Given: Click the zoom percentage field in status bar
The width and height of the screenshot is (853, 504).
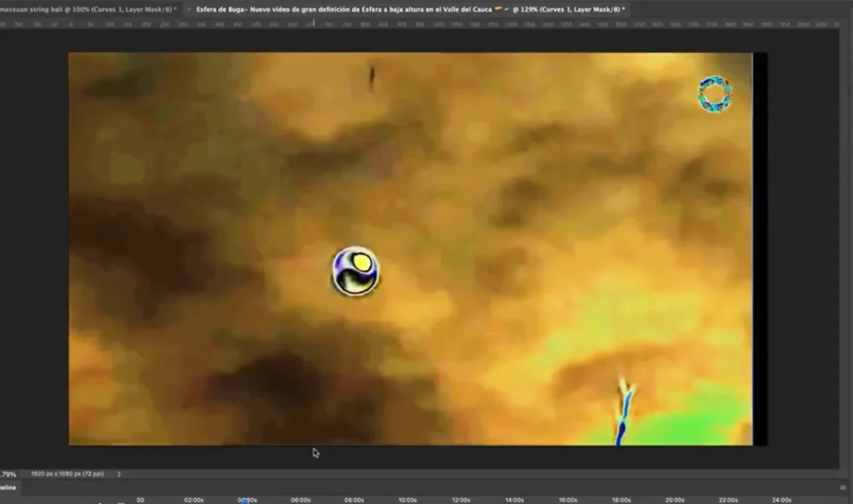Looking at the screenshot, I should click(7, 474).
